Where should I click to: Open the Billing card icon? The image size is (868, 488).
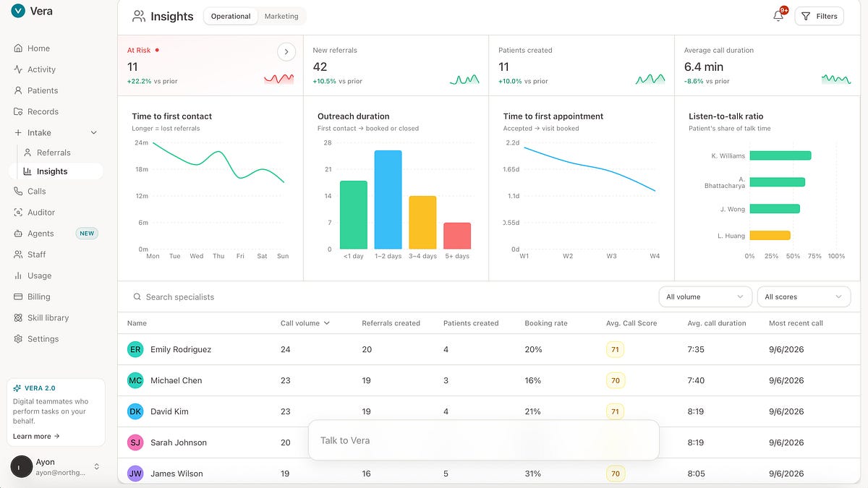pos(18,296)
